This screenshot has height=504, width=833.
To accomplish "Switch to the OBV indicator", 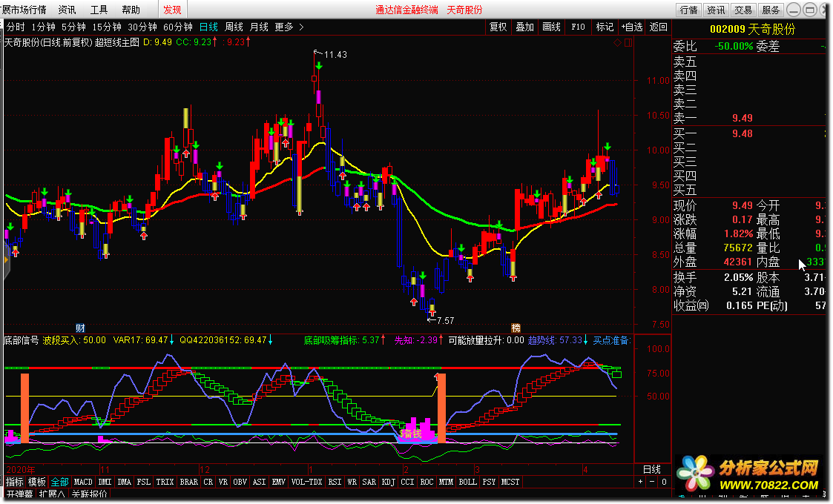I will [240, 482].
